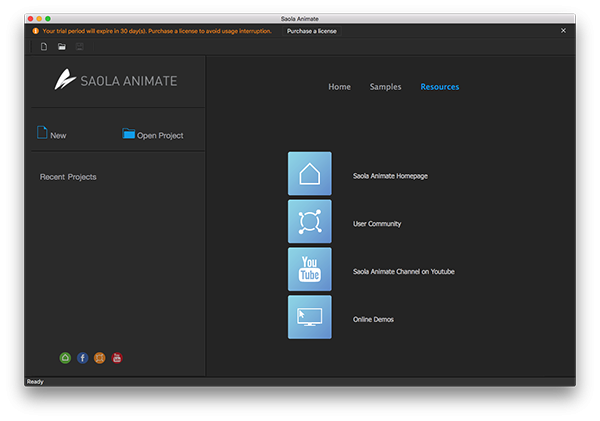Click the Saola Animate Homepage link text
Viewport: 600px width, 421px height.
390,176
